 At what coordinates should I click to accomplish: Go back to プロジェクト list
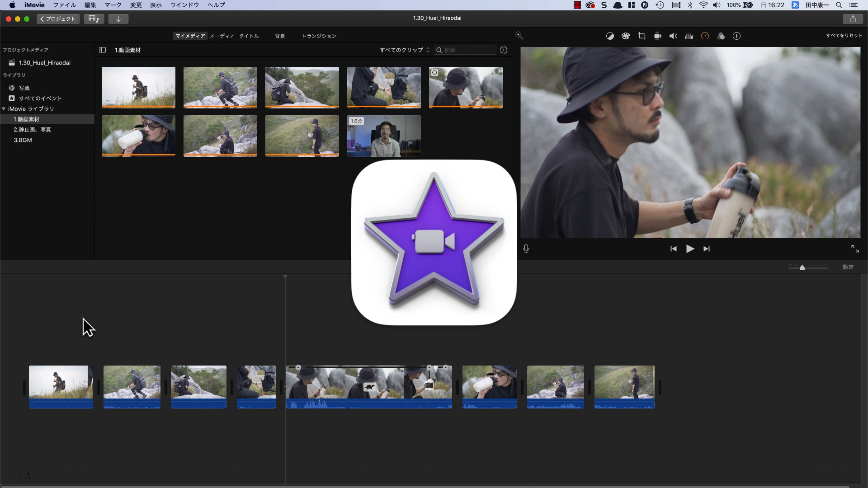58,19
